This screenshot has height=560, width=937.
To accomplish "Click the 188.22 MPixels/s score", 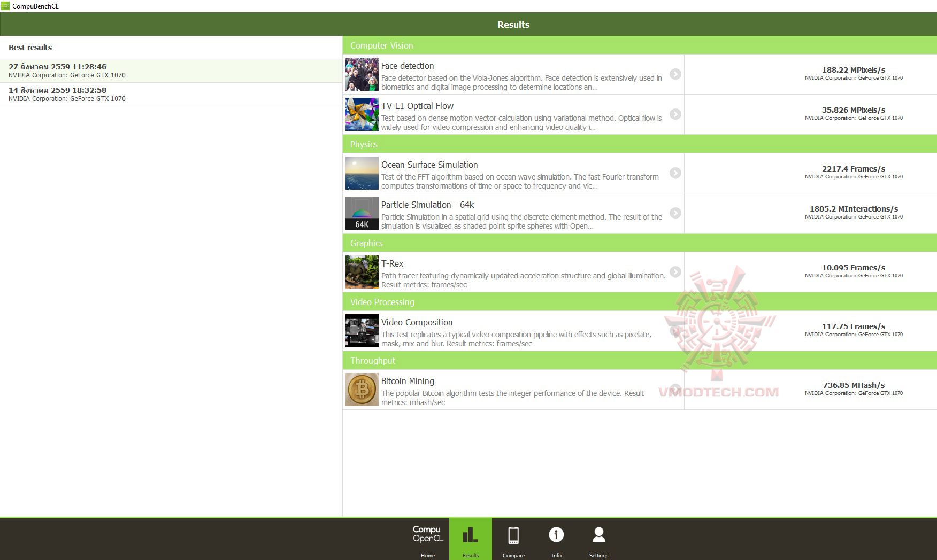I will coord(854,70).
